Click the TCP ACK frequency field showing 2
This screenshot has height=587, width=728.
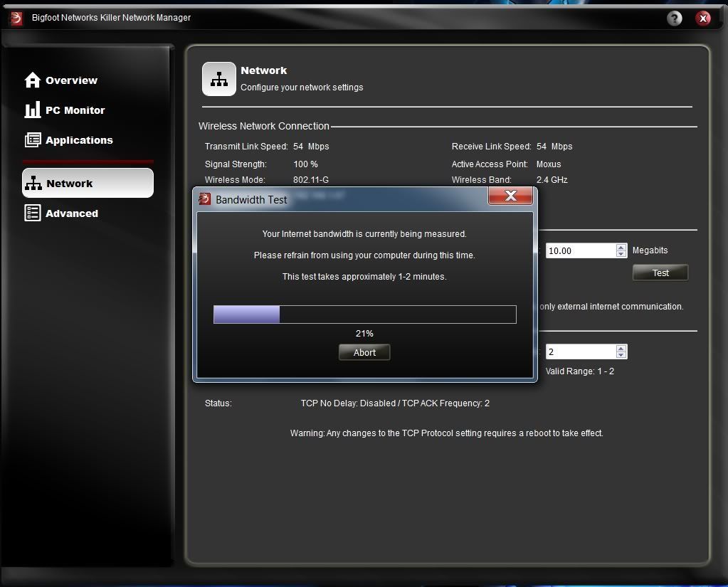(581, 351)
